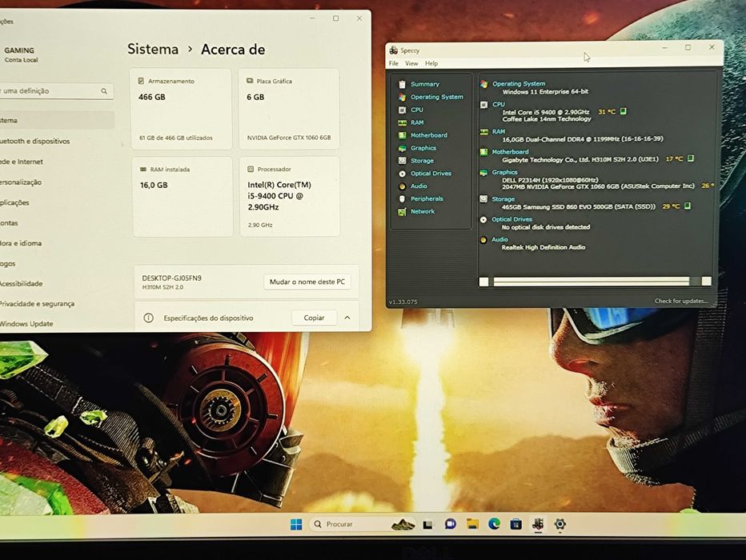Open the Help menu in Speccy
The width and height of the screenshot is (746, 560).
tap(431, 63)
